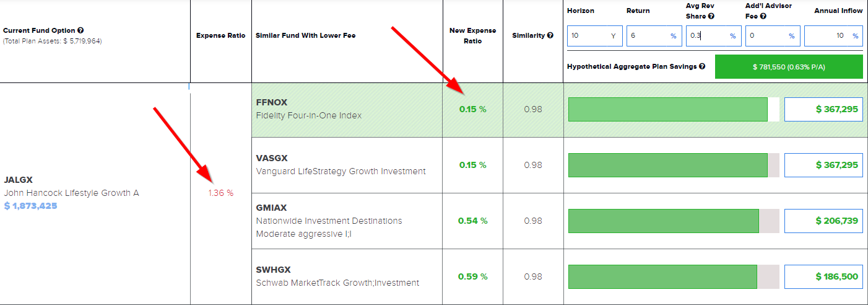The height and width of the screenshot is (305, 868).
Task: Pick SWHGX Schwab MarketTrack Growth fund
Action: point(337,276)
